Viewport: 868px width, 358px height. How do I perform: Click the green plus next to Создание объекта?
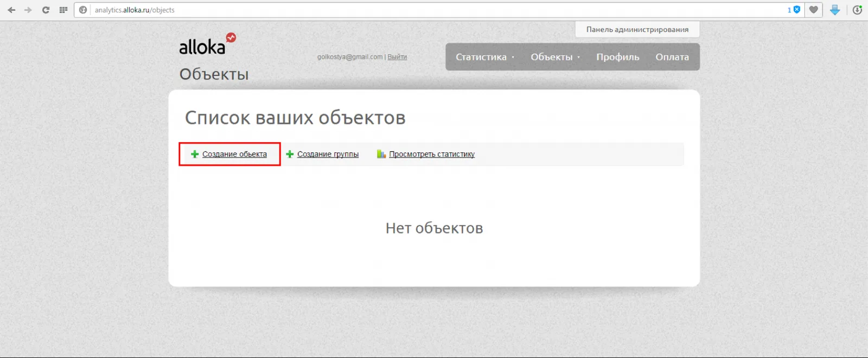(x=195, y=154)
